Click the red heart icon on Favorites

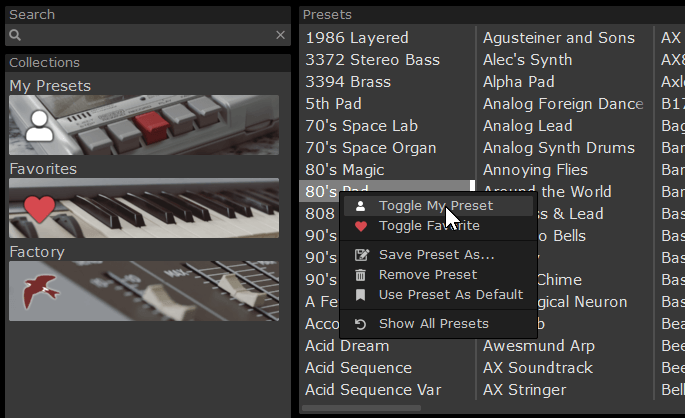(x=39, y=208)
